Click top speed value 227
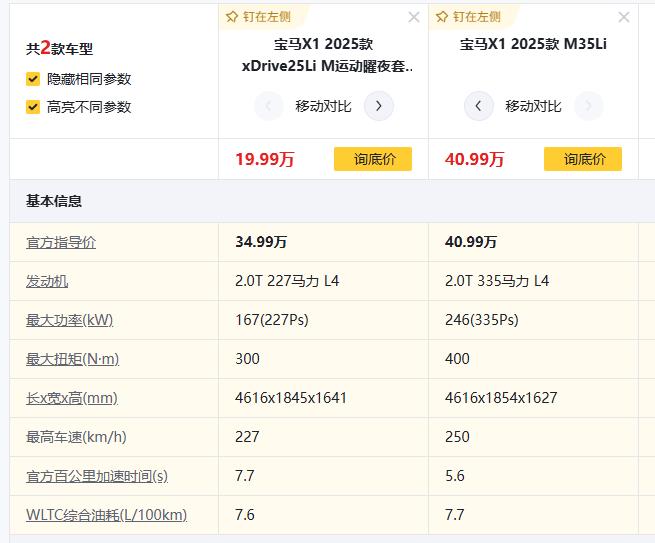The width and height of the screenshot is (655, 543). click(247, 437)
